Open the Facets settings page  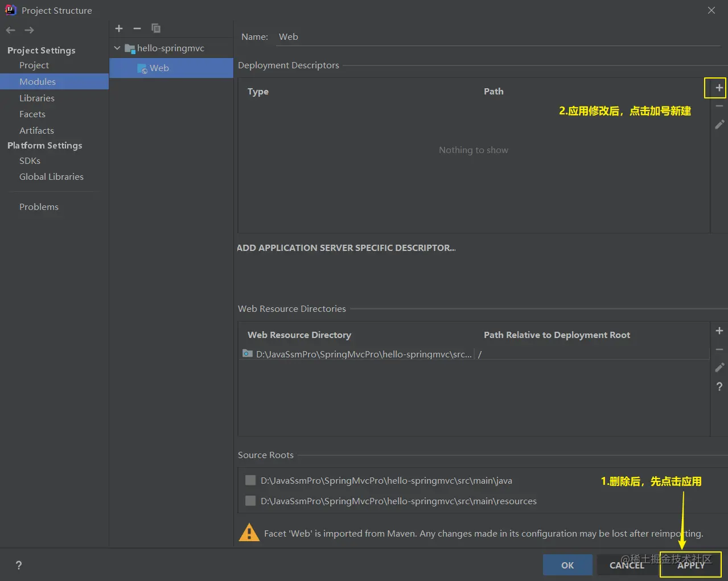tap(32, 114)
